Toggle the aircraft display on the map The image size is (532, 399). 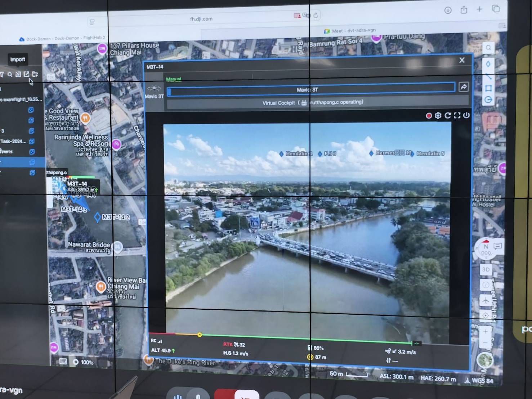pos(486,300)
